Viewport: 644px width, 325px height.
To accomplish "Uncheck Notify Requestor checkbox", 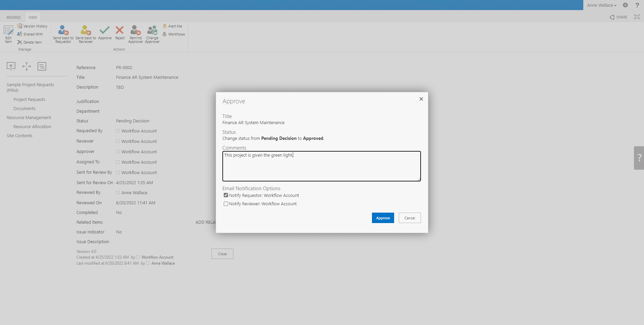I will 226,195.
